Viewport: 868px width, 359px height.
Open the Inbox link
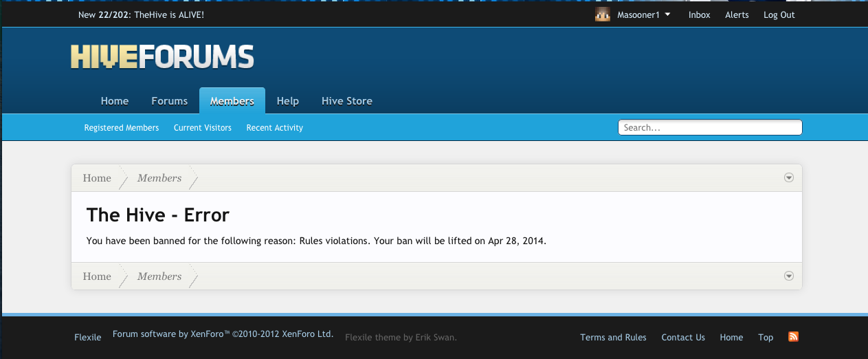point(700,14)
